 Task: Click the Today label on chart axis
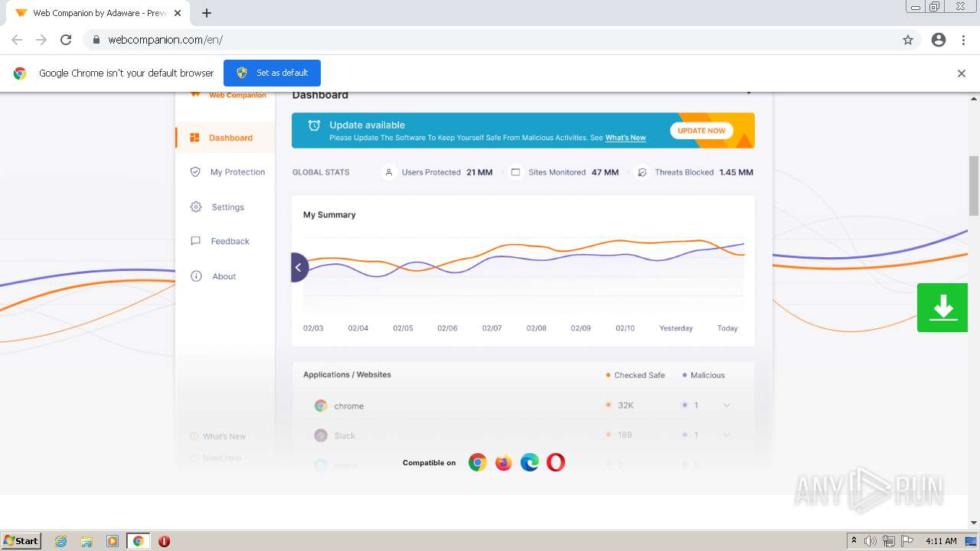[x=727, y=328]
